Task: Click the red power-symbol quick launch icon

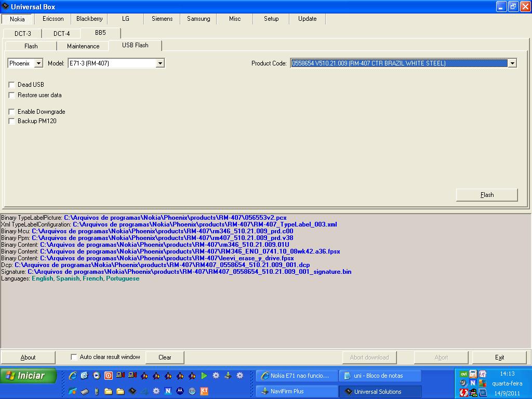Action: pos(109,376)
